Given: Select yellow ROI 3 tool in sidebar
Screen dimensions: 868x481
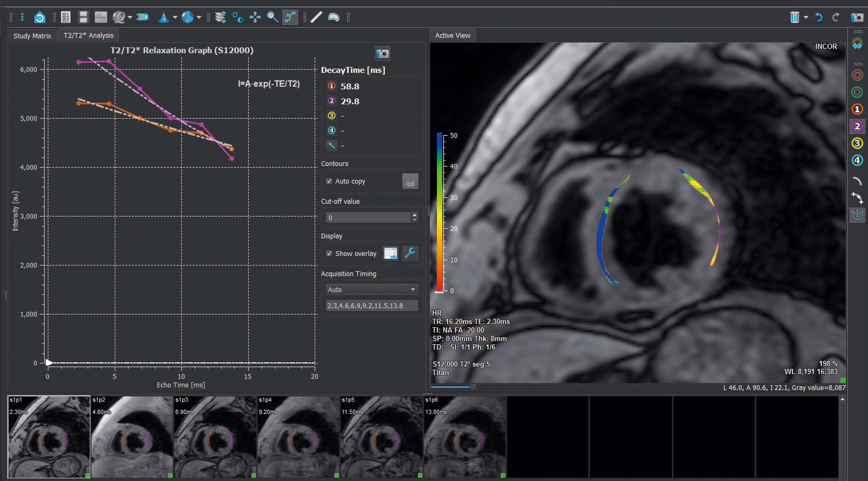Looking at the screenshot, I should pyautogui.click(x=857, y=143).
